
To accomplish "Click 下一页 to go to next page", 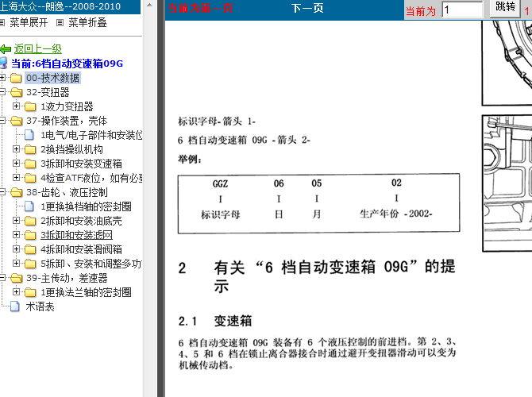I will [307, 8].
